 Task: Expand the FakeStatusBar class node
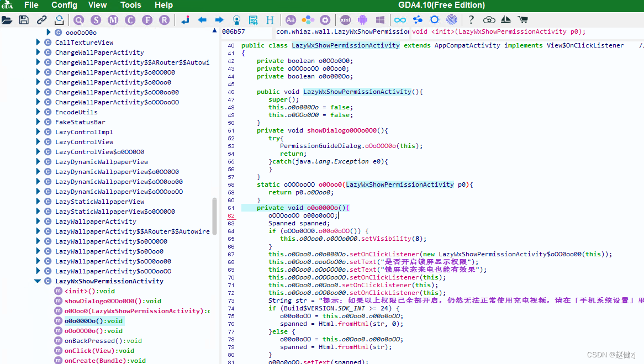tap(38, 122)
